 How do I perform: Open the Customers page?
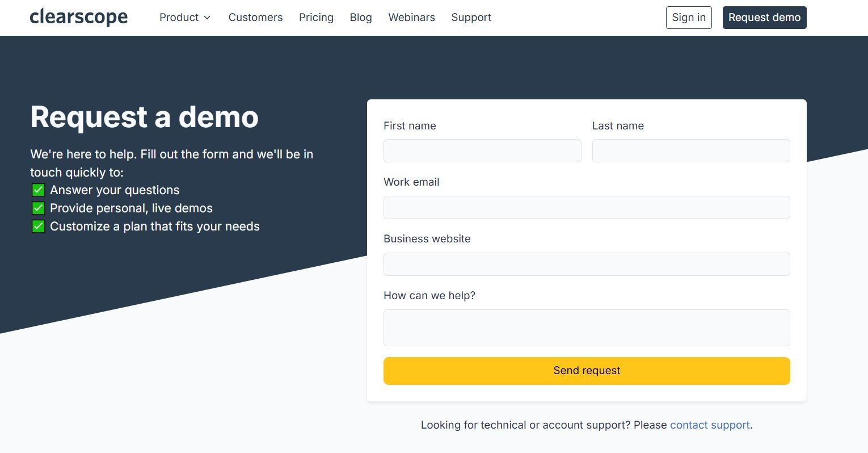click(255, 18)
